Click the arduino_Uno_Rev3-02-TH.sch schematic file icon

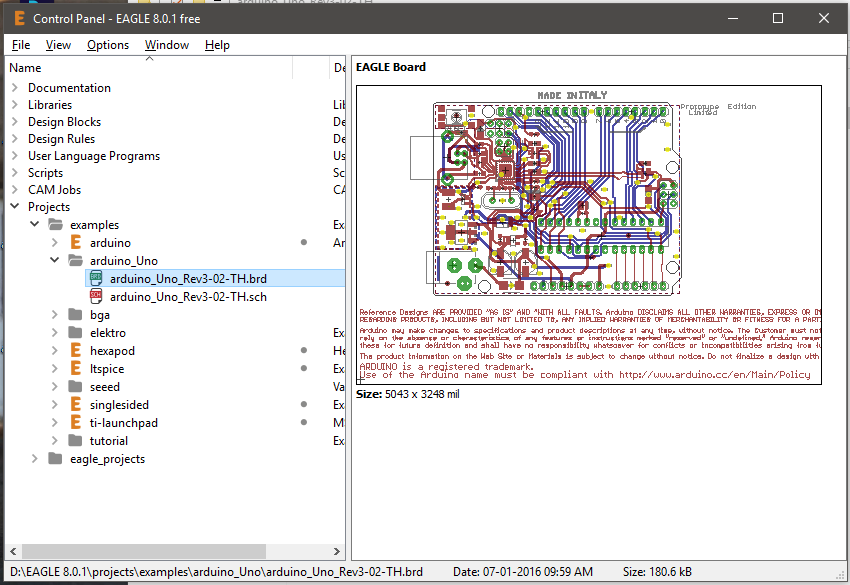point(96,297)
